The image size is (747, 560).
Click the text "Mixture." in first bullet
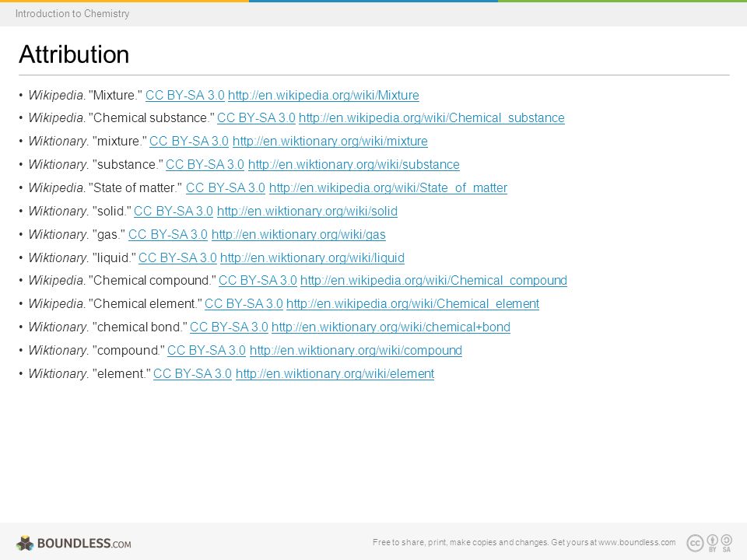pyautogui.click(x=115, y=95)
